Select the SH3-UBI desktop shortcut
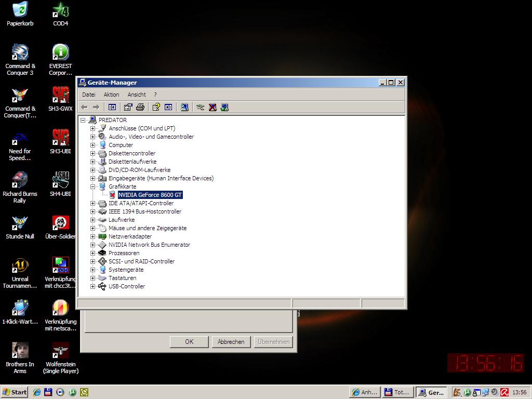532x399 pixels. pos(60,142)
